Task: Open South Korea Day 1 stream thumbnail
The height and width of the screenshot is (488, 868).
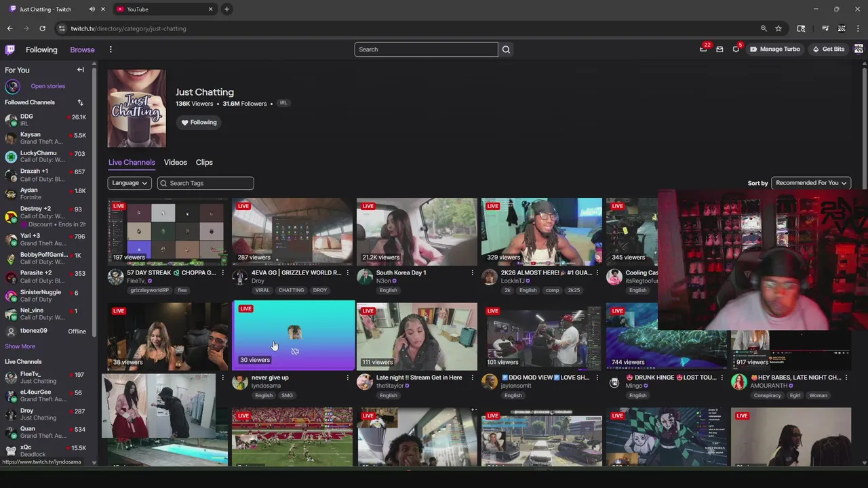Action: [x=417, y=232]
